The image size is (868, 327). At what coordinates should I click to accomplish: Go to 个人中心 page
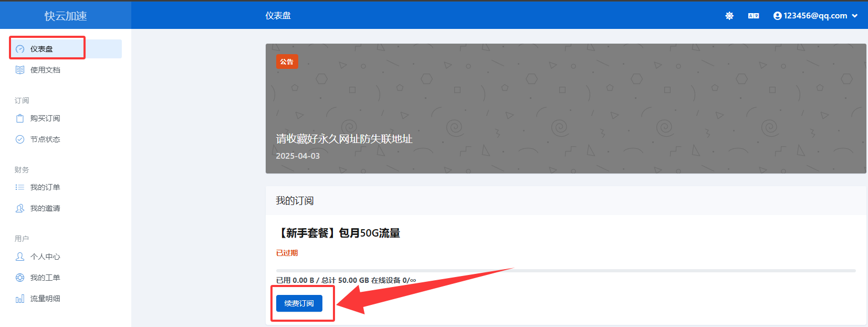(x=66, y=257)
